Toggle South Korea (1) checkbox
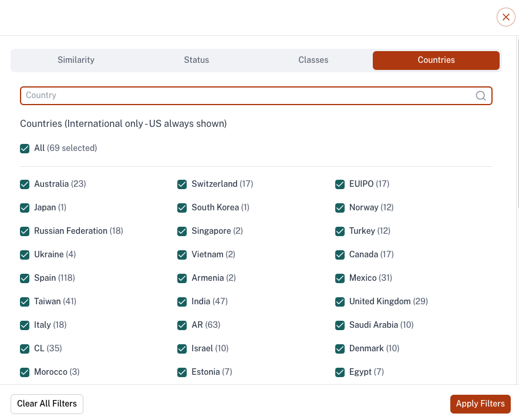The image size is (519, 420). pos(182,208)
